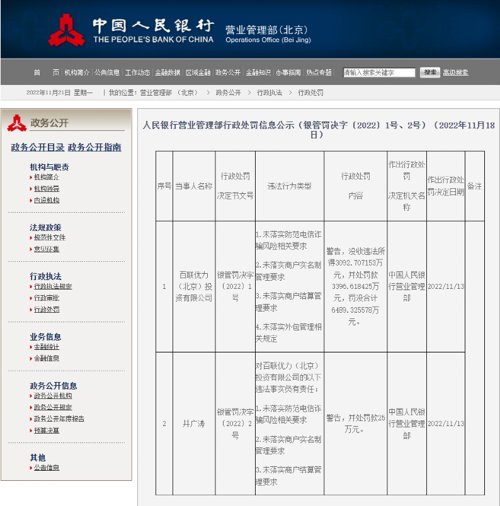This screenshot has width=500, height=506.
Task: Open the 意见征集 sidebar link
Action: [47, 249]
